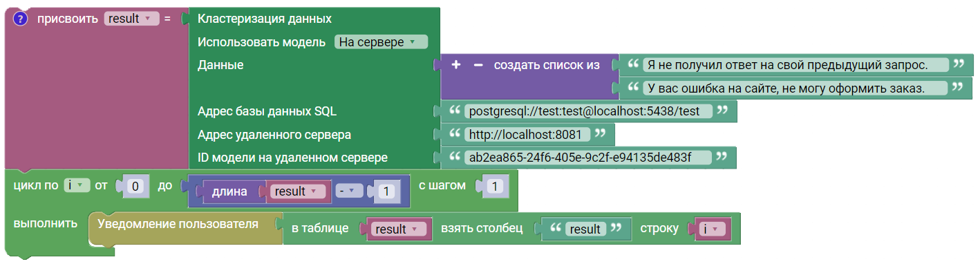
Task: Open result dropdown inside the 'длина' block
Action: pos(298,191)
